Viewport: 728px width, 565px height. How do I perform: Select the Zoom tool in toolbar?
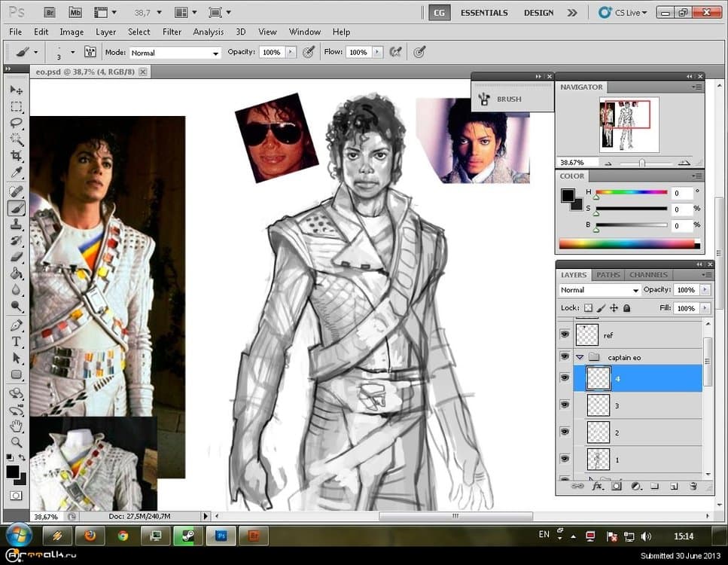coord(16,441)
